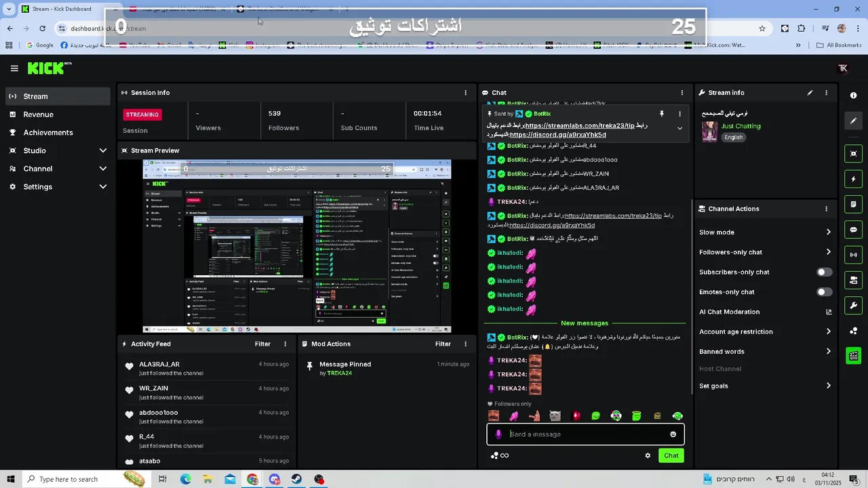The image size is (868, 488).
Task: Open Activity Feed Filter
Action: (262, 344)
